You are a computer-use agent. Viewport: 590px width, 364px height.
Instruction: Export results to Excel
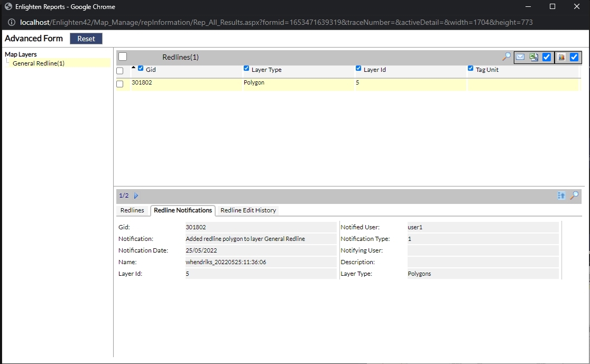pos(534,57)
